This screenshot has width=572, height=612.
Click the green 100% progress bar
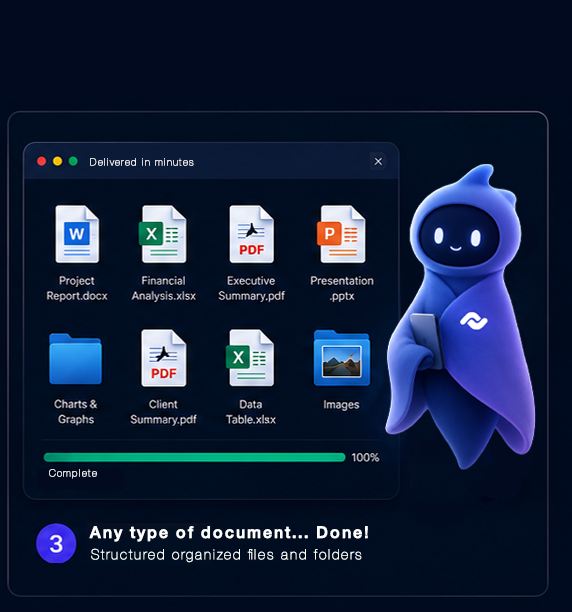coord(195,457)
